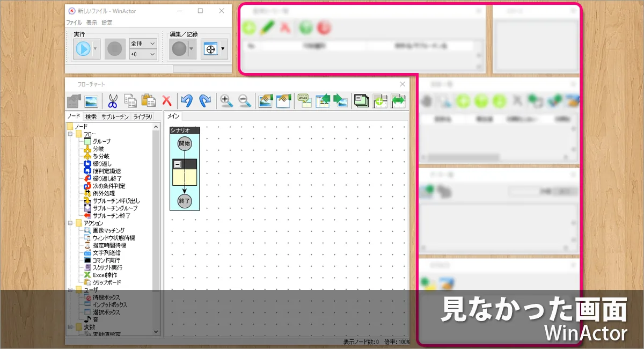The image size is (644, 349).
Task: Collapse the 変数 folder in node tree
Action: [70, 327]
